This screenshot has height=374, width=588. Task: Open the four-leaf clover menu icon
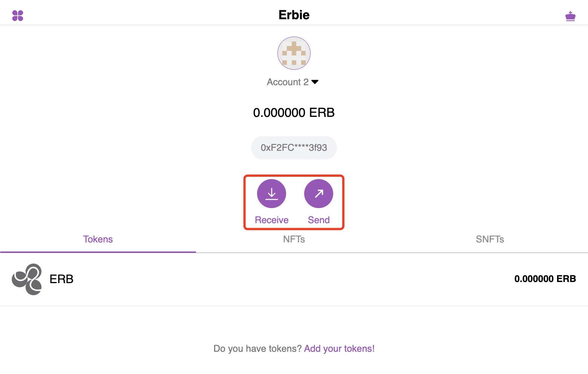coord(18,15)
